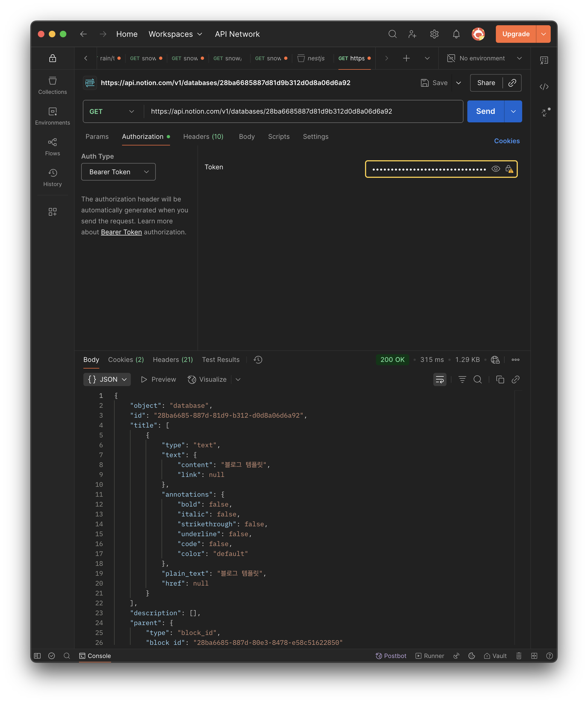This screenshot has height=703, width=588.
Task: Toggle word wrap in response viewer
Action: click(440, 379)
